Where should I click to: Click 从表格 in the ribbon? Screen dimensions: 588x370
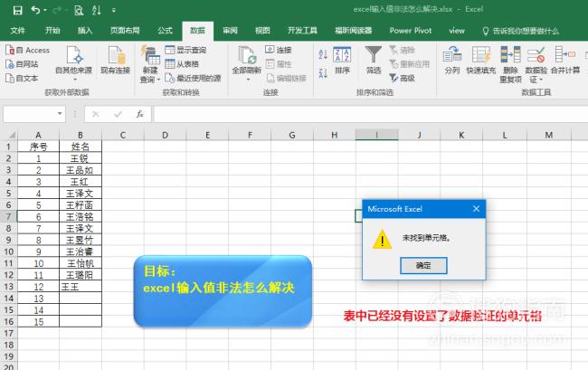182,64
